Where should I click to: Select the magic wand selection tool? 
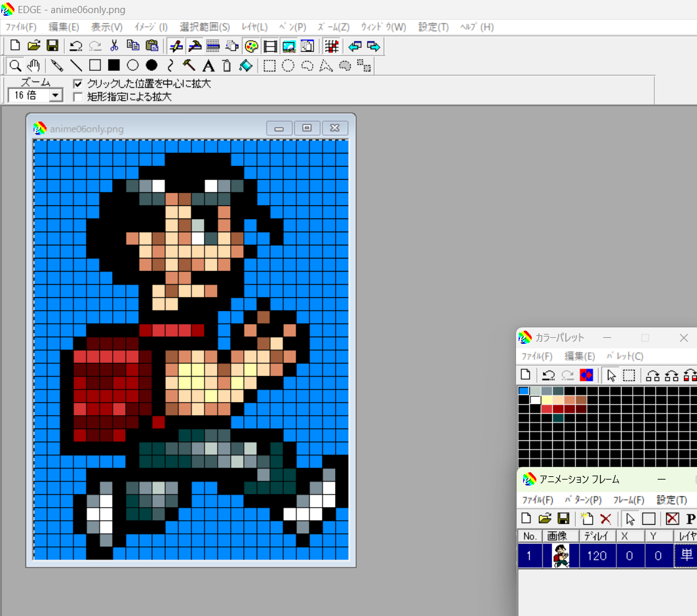point(345,66)
